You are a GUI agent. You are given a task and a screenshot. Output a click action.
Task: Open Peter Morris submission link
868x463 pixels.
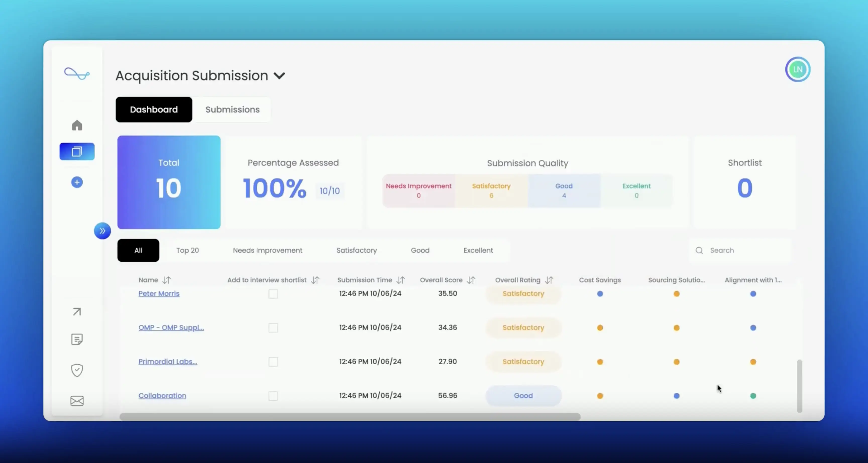(159, 294)
